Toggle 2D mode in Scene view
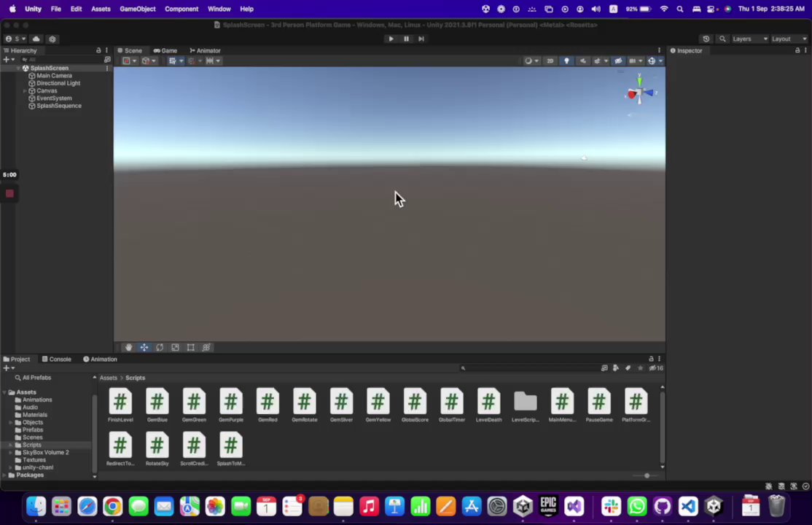This screenshot has width=812, height=525. [x=550, y=61]
